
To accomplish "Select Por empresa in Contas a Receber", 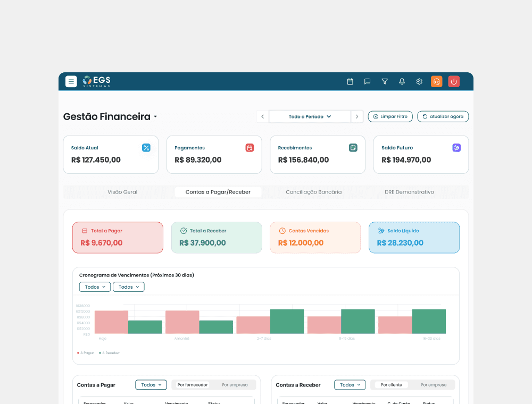I will coord(434,385).
